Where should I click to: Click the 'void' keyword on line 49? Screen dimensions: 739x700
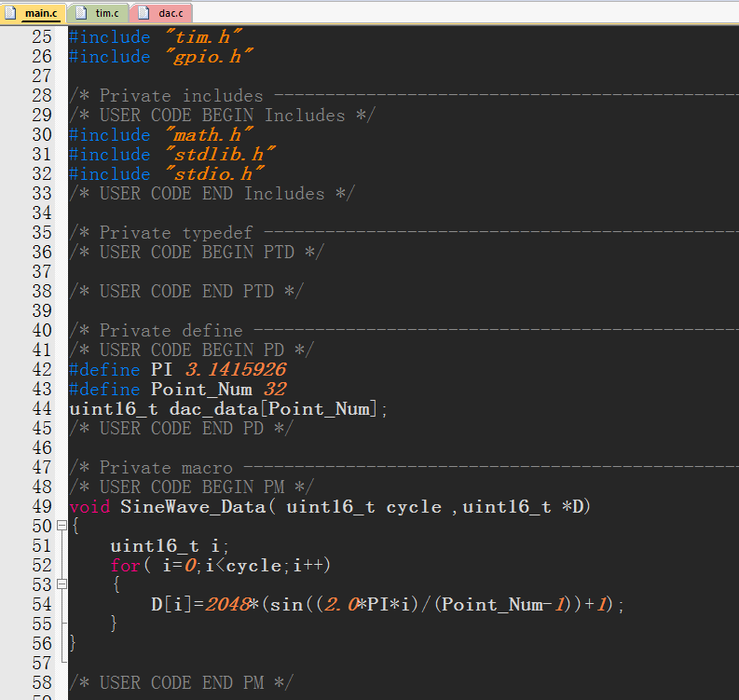click(89, 507)
